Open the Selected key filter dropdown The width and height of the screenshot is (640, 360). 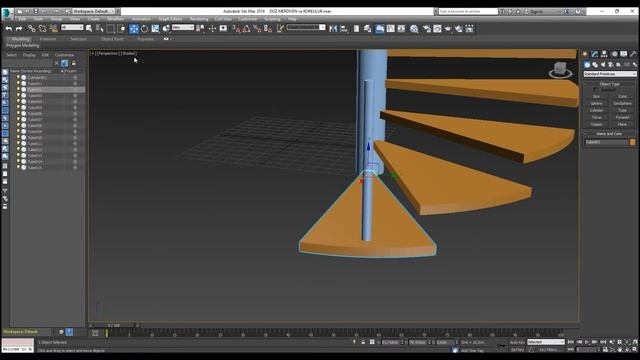(546, 342)
